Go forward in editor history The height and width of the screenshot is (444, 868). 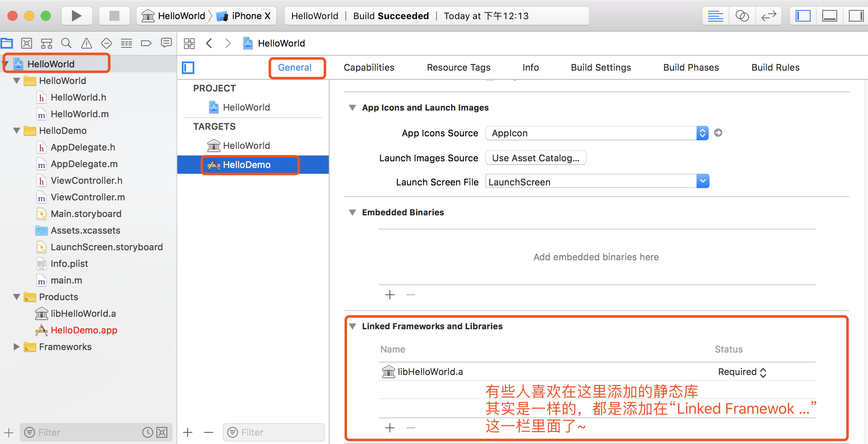(x=228, y=43)
